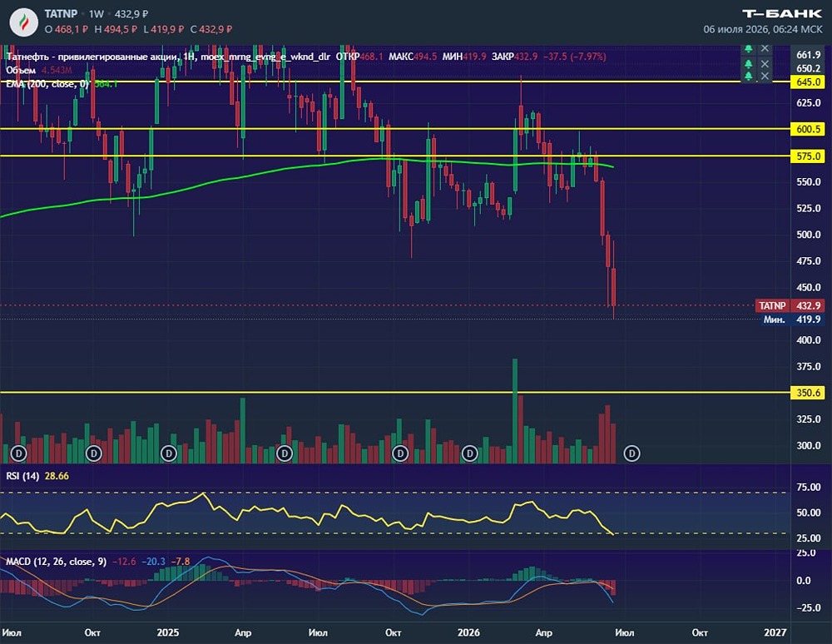Click the H 494,5 ₽ high value in header
The width and height of the screenshot is (832, 644).
116,29
